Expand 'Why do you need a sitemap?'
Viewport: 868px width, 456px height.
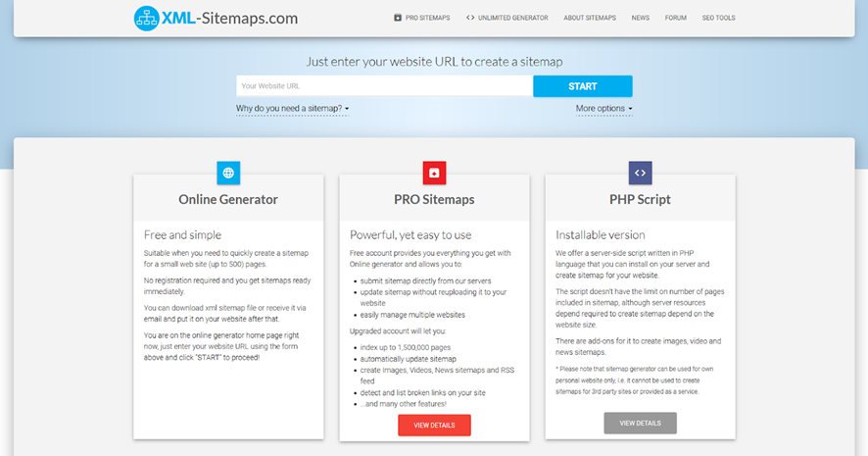(x=292, y=109)
